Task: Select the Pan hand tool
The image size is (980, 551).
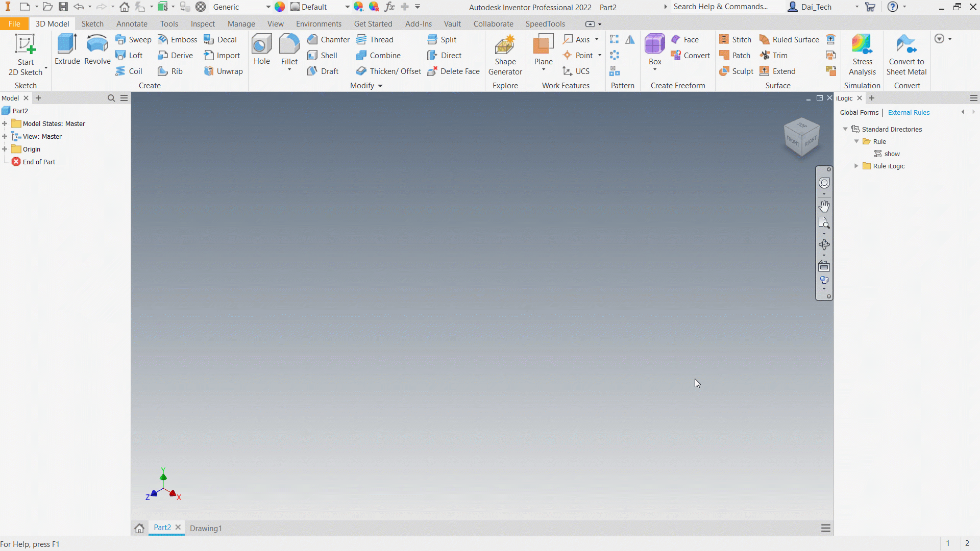Action: pos(824,206)
